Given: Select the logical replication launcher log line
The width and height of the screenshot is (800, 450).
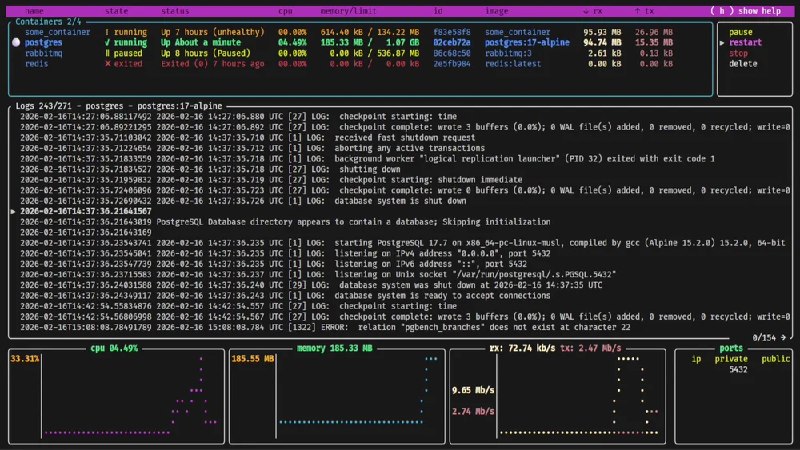Looking at the screenshot, I should (367, 159).
